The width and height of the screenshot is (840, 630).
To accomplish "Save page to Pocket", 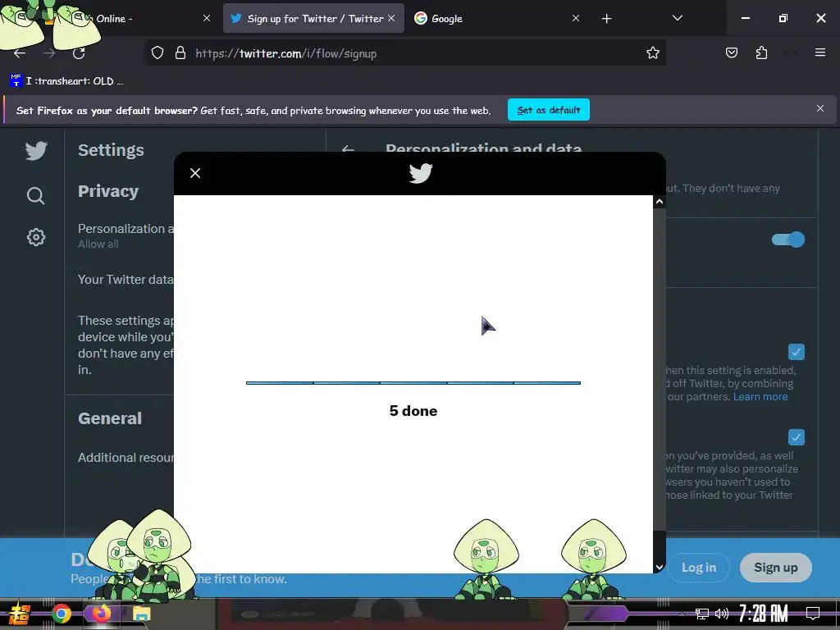I will pos(731,52).
